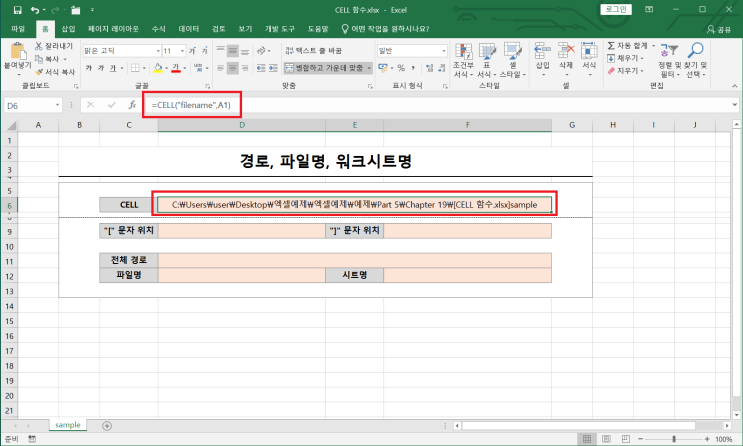Open the Clear (지우기) menu
Viewport: 743px width, 446px height.
(x=625, y=71)
